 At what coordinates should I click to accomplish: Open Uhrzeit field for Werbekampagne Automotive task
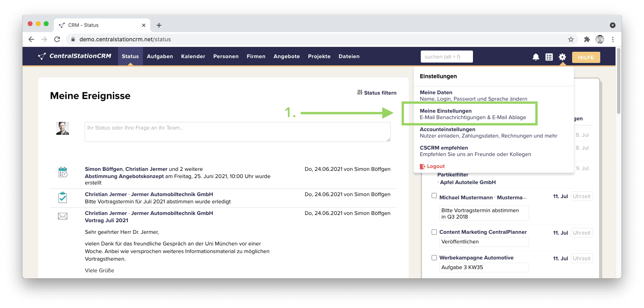[581, 259]
